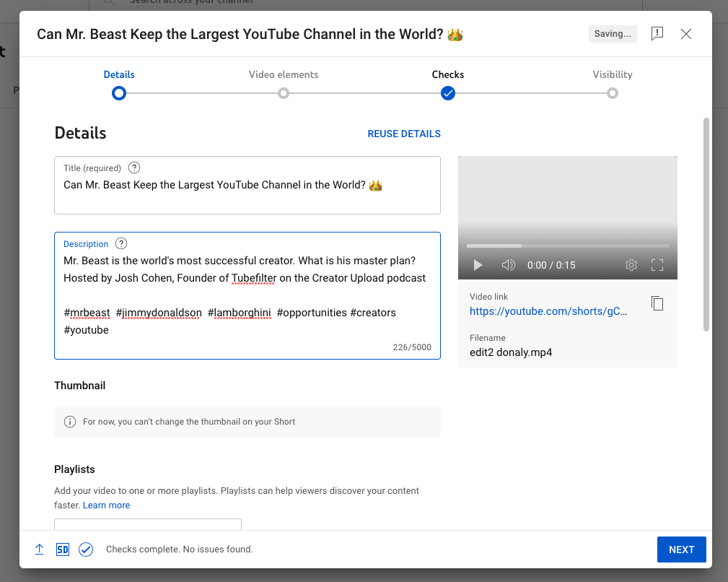Go to the Checks step
The image size is (728, 582).
[447, 74]
